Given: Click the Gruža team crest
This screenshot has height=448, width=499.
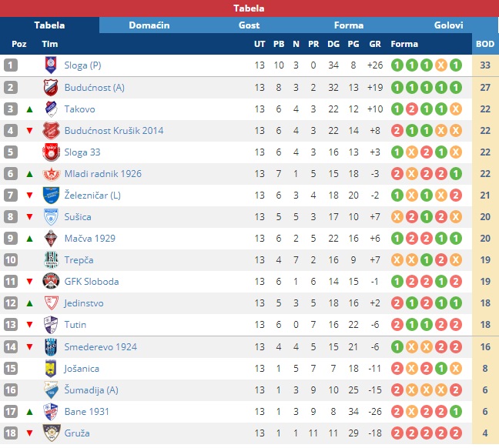Looking at the screenshot, I should coord(51,433).
